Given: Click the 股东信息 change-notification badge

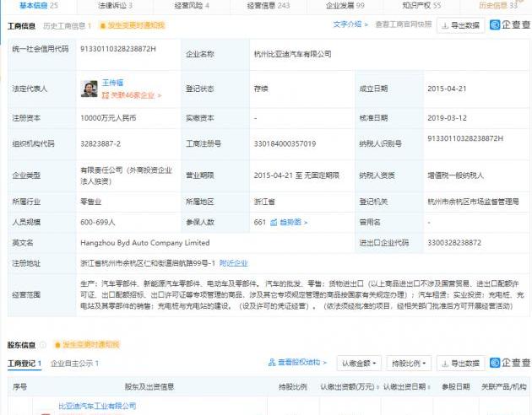Looking at the screenshot, I should coord(87,345).
